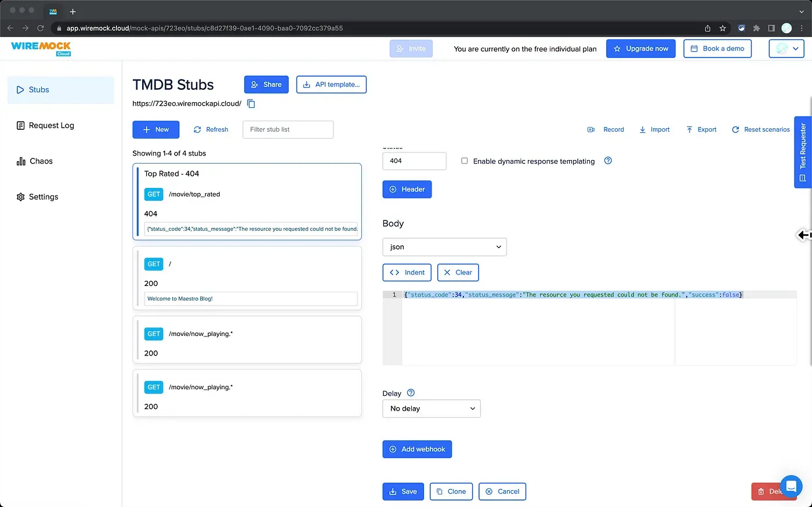This screenshot has width=812, height=507.
Task: Expand the json body type dropdown
Action: click(444, 247)
